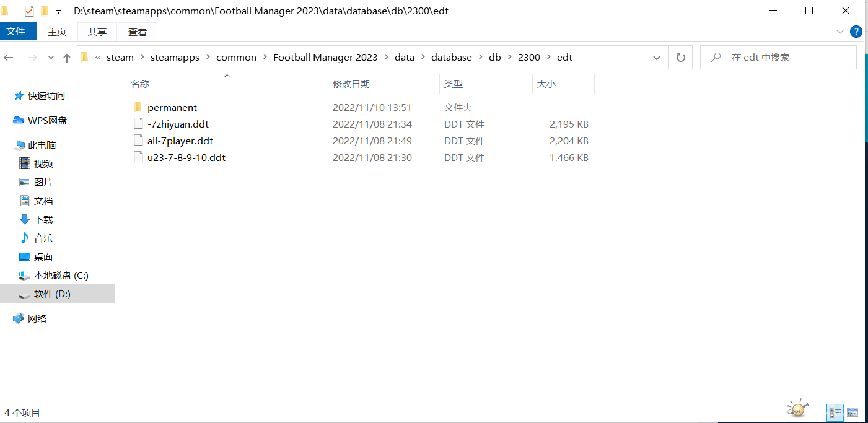868x423 pixels.
Task: Click the 在 edt 中搜索 search box
Action: tap(778, 58)
